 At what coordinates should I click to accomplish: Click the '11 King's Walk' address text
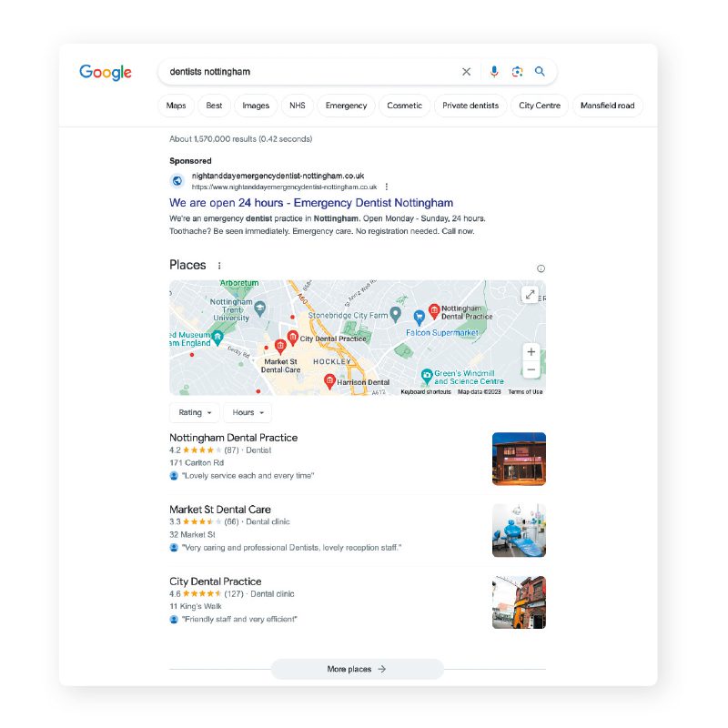[x=196, y=606]
